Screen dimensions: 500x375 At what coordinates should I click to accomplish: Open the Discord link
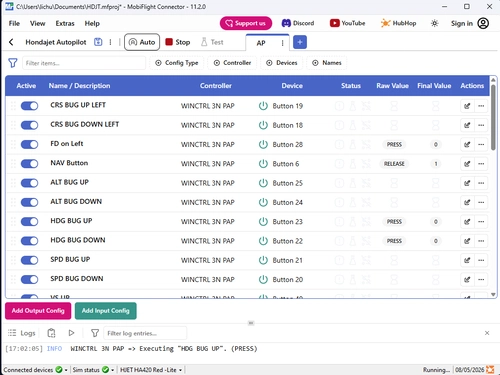298,23
